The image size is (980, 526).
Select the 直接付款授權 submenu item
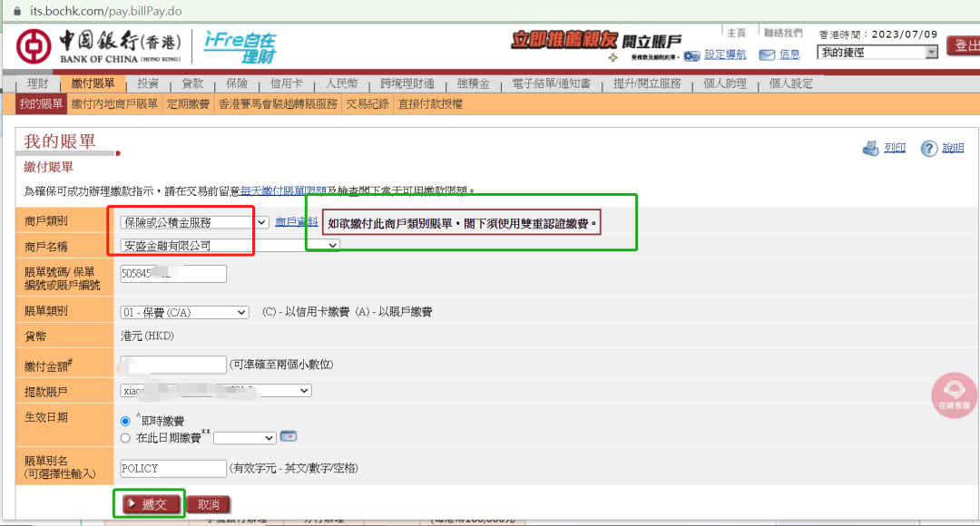click(430, 103)
